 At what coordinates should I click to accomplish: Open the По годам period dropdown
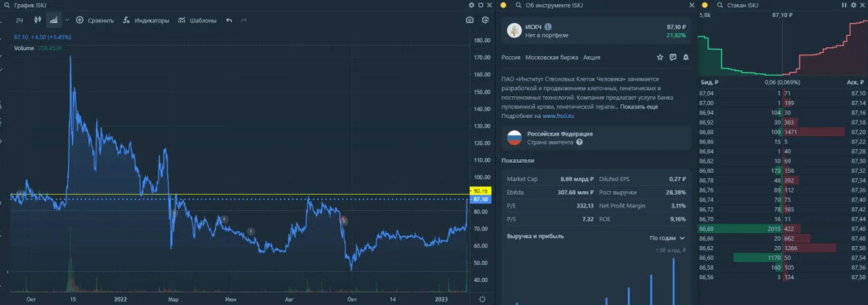point(667,238)
